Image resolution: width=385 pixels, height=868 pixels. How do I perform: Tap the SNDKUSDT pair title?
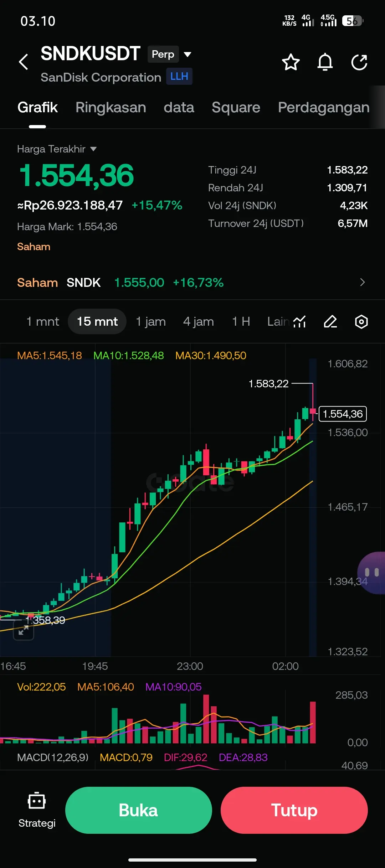[91, 53]
